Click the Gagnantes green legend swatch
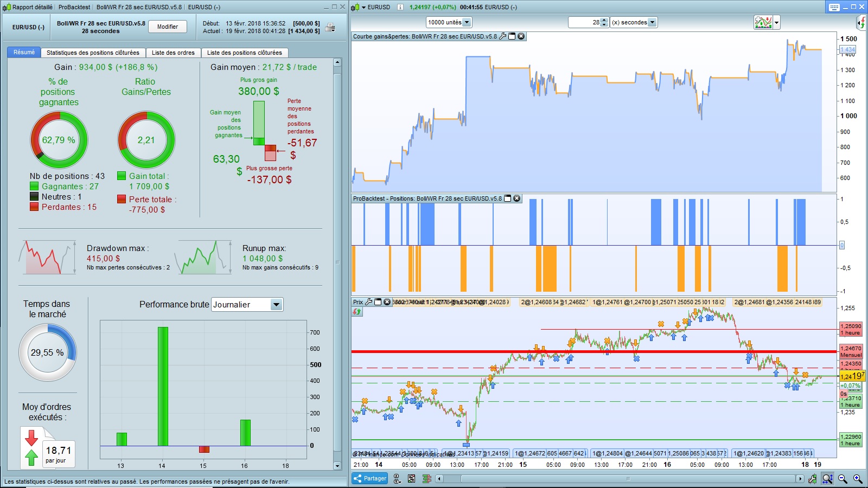 point(34,186)
